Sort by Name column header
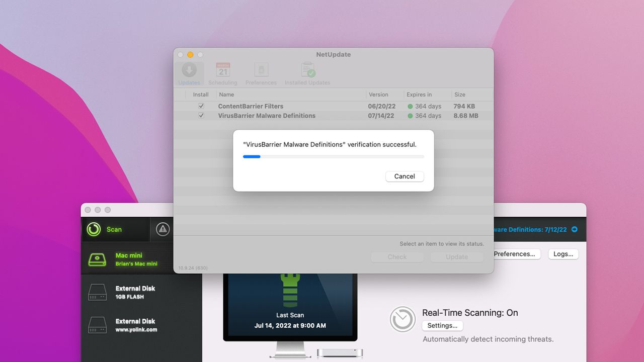The height and width of the screenshot is (362, 644). point(226,95)
